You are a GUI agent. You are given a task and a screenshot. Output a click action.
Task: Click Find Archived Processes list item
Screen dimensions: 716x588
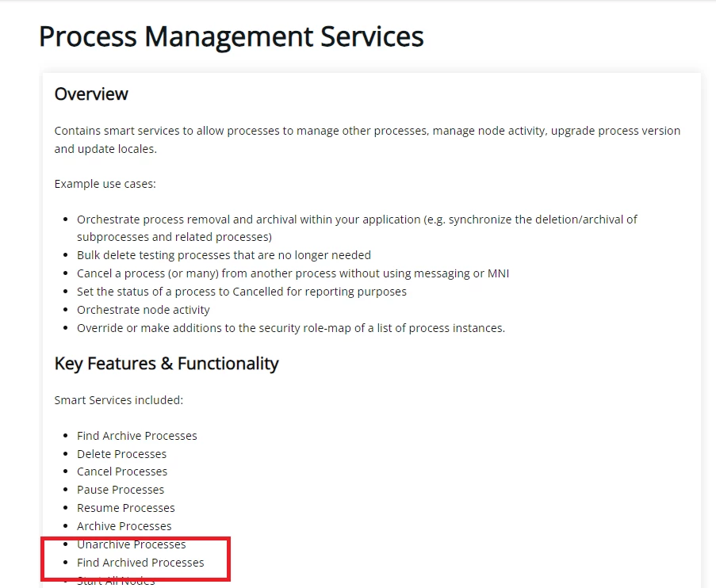(x=140, y=563)
